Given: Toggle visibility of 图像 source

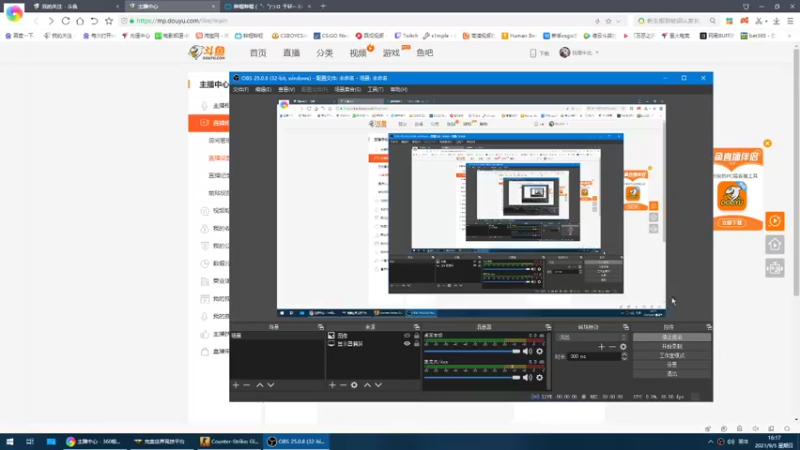Looking at the screenshot, I should 407,336.
